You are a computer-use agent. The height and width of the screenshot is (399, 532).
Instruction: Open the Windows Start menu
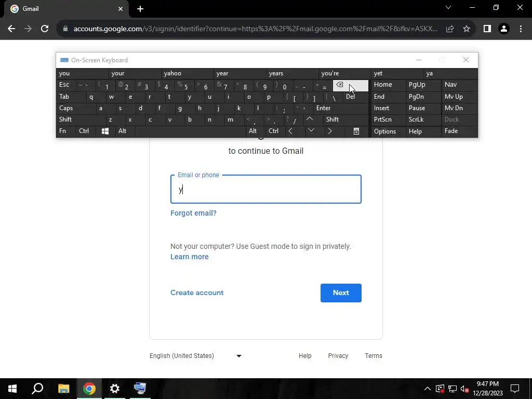pyautogui.click(x=12, y=389)
